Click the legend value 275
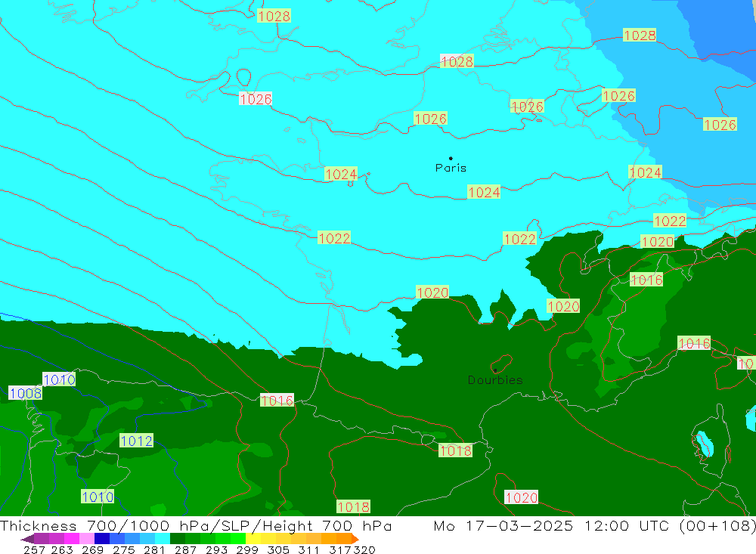Screen dimensions: 756x554 tap(124, 549)
